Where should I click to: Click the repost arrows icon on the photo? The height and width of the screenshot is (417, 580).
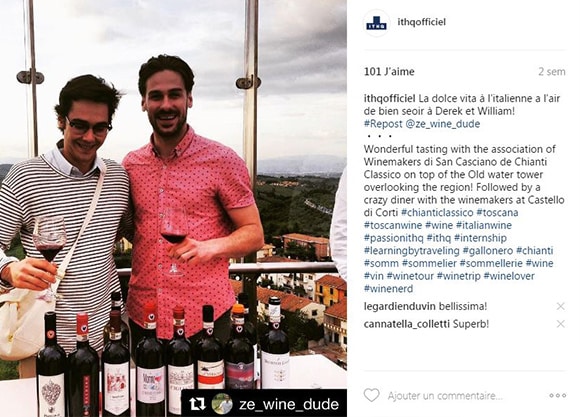point(197,404)
